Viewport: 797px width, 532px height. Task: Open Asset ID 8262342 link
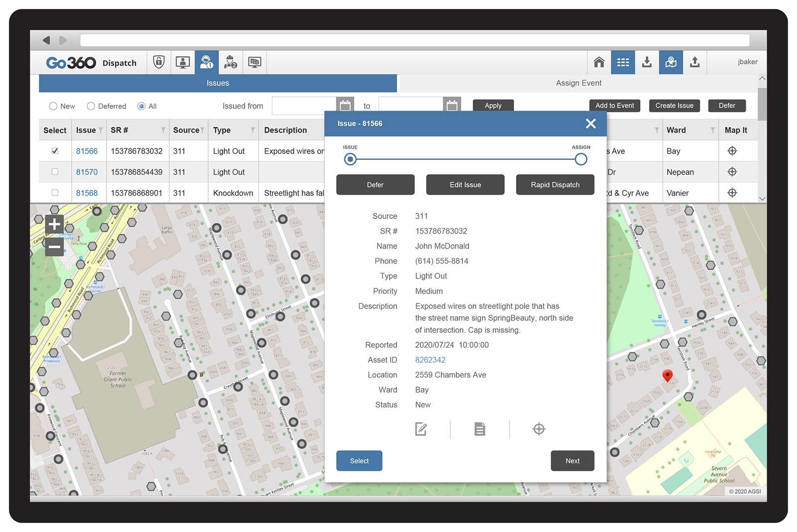(x=430, y=360)
